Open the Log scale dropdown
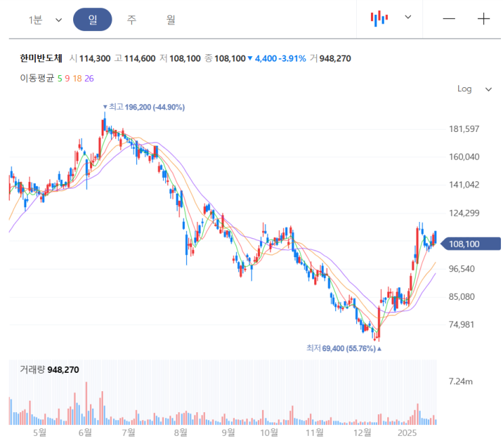 coord(474,89)
